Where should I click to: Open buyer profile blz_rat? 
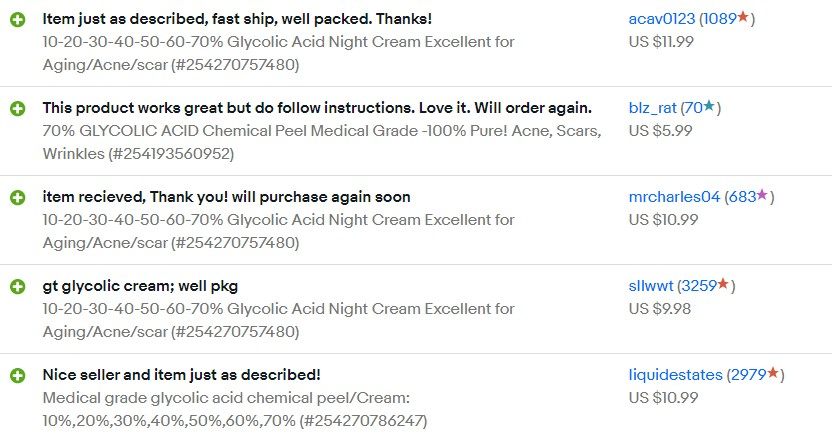652,108
